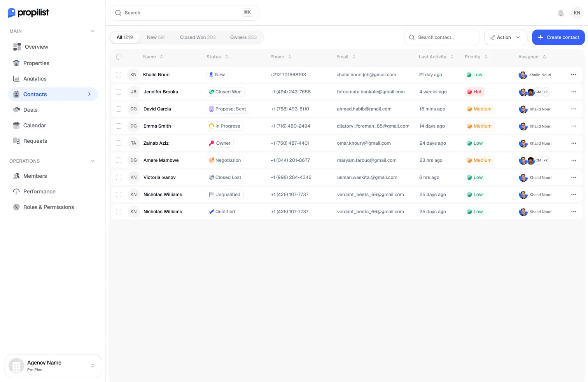
Task: Click the Search contact input field
Action: (x=441, y=37)
